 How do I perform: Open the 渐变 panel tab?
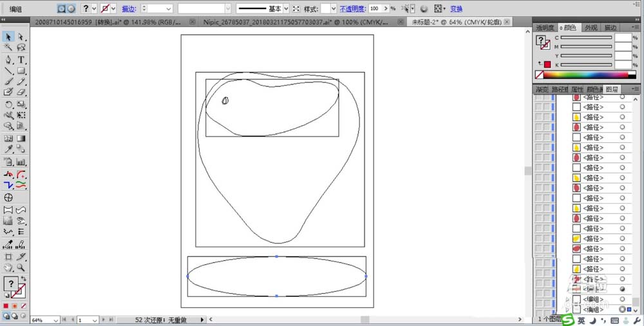tap(542, 89)
